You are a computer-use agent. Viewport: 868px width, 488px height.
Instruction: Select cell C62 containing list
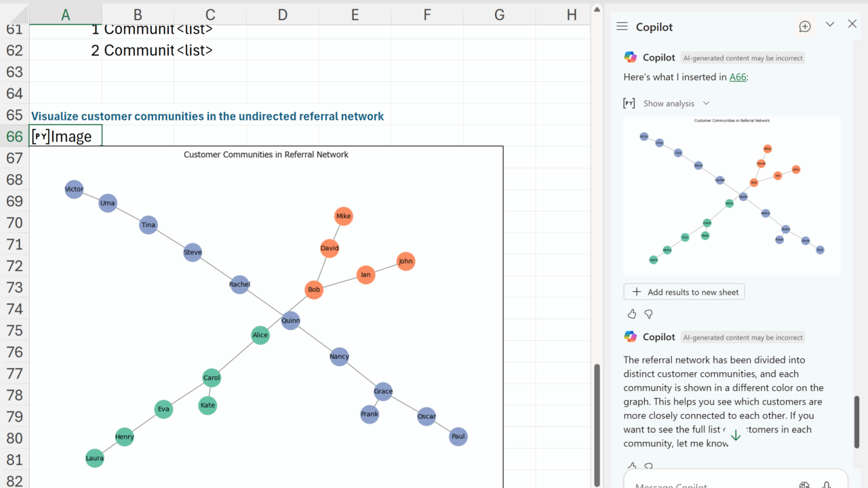(210, 50)
